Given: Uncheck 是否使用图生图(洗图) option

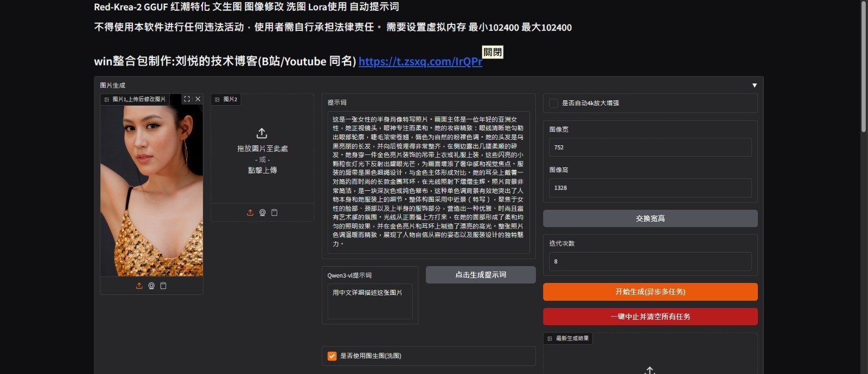Looking at the screenshot, I should (x=332, y=356).
